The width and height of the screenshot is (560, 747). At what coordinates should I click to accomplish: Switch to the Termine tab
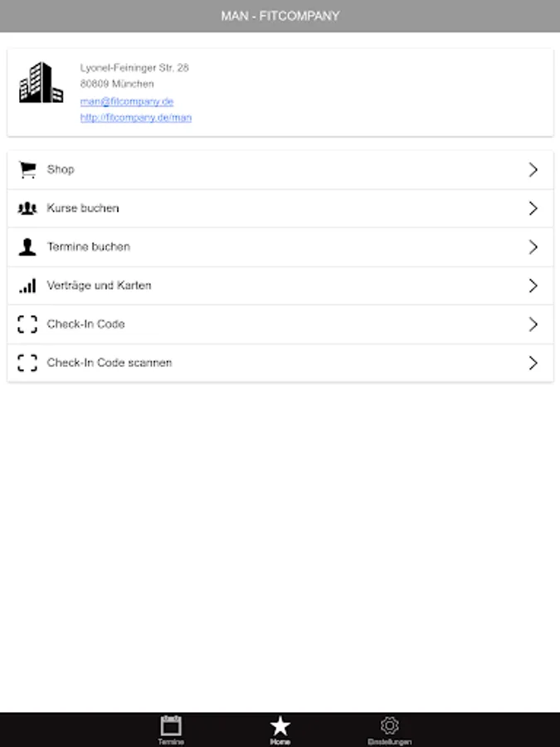pos(171,730)
